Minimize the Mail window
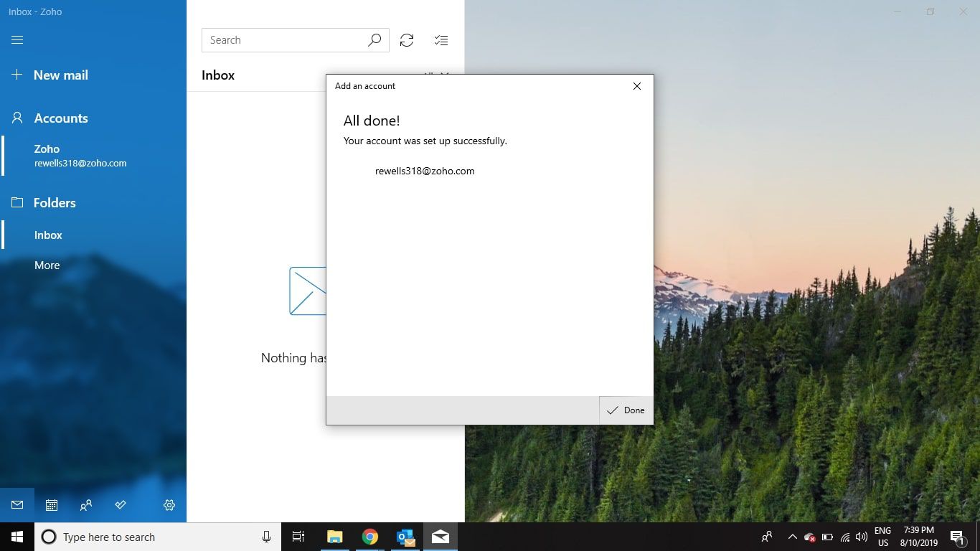The height and width of the screenshot is (551, 980). (x=897, y=11)
